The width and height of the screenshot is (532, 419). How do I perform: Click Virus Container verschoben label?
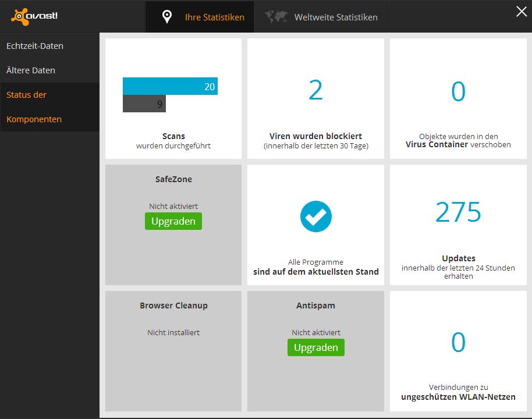click(x=458, y=140)
